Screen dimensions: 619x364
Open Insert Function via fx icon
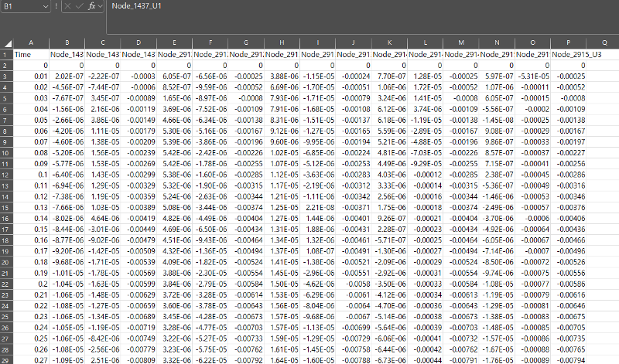[91, 6]
